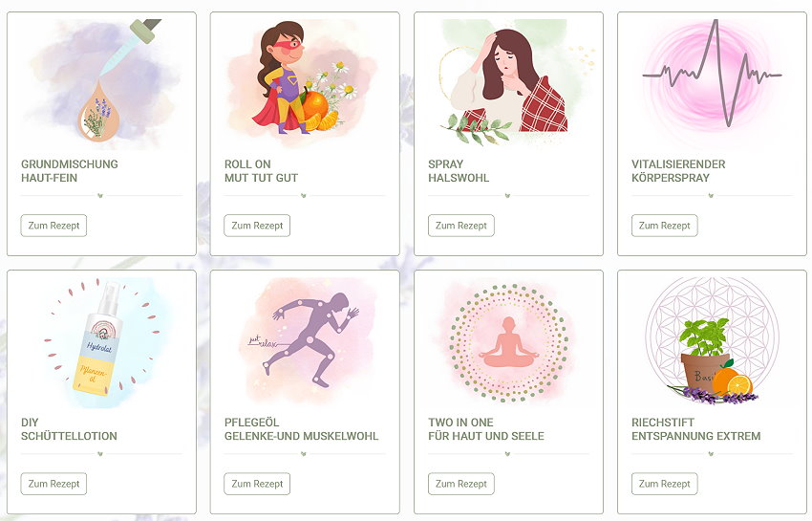Select the Grundmischung Haut-Fein title

[x=70, y=171]
